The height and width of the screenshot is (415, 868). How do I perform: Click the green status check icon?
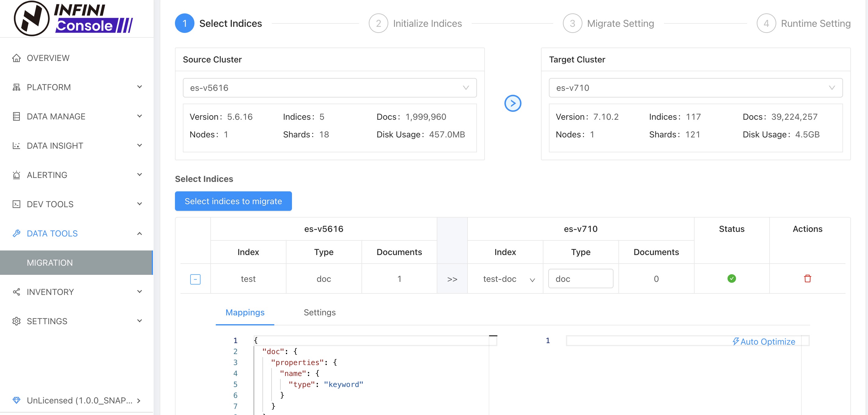(x=731, y=278)
